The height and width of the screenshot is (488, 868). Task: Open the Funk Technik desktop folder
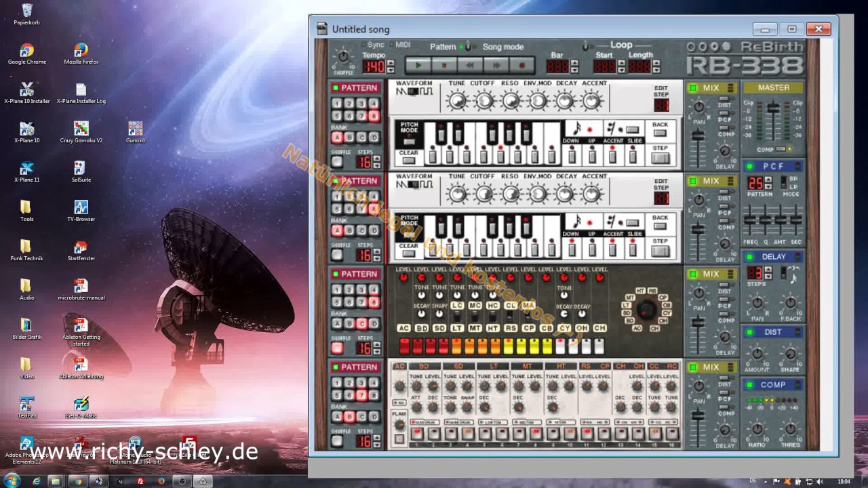pyautogui.click(x=26, y=250)
